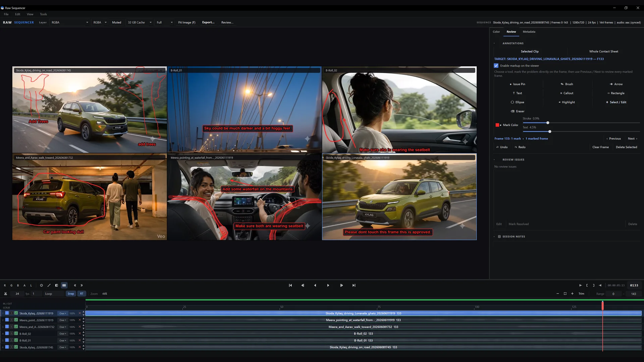Click the Delete Selected button
This screenshot has width=644, height=362.
pos(626,147)
